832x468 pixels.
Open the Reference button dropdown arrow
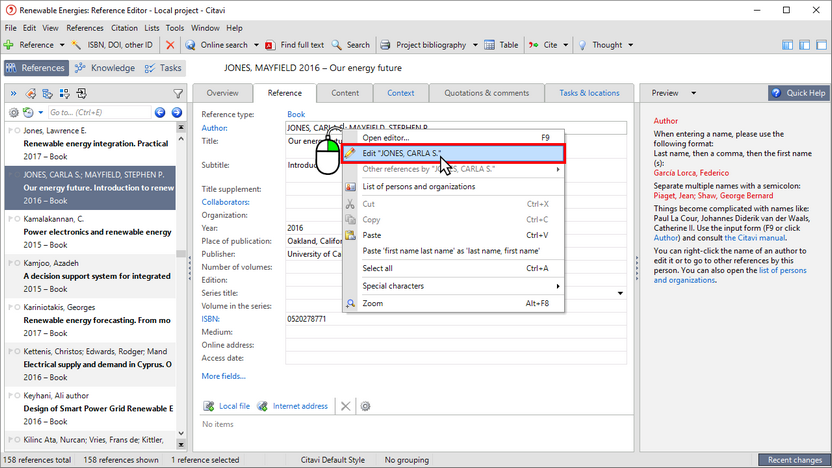tap(62, 45)
